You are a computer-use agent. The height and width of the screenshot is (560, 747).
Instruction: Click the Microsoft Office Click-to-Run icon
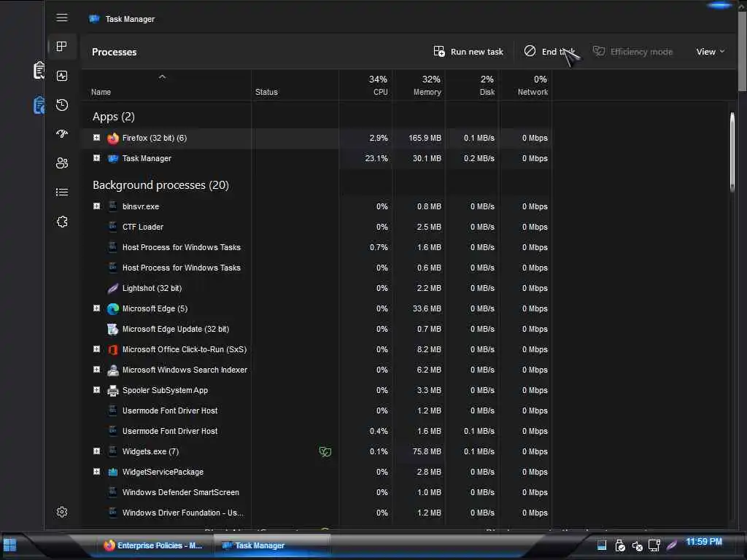[x=113, y=350]
